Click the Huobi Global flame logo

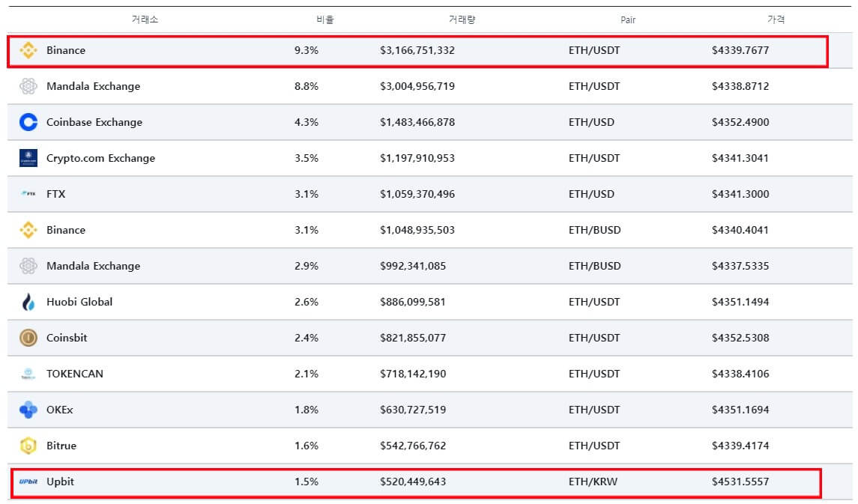click(28, 303)
